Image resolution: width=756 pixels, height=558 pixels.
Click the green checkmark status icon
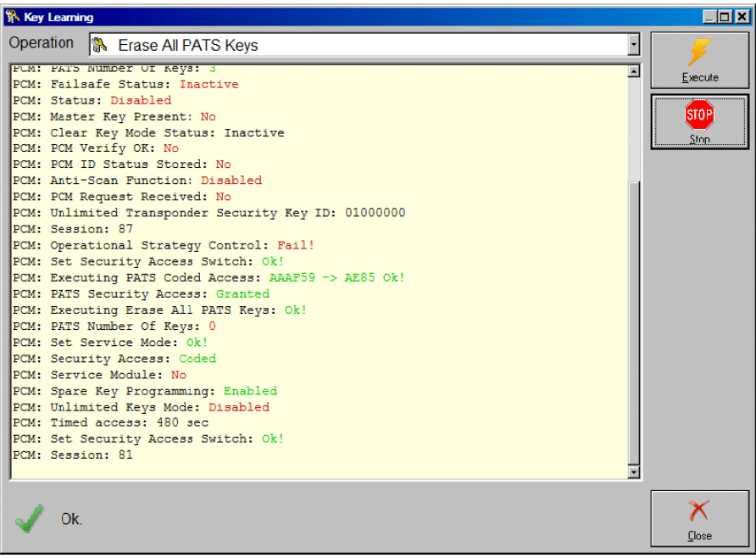click(x=30, y=517)
